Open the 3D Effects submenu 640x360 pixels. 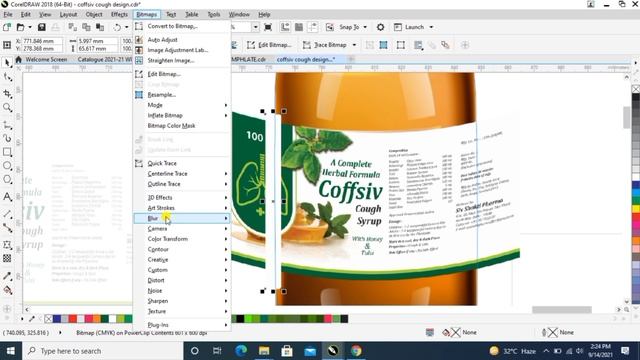tap(182, 198)
